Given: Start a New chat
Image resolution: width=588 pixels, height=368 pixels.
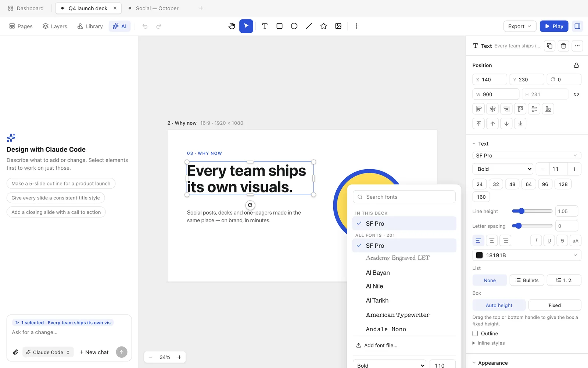Looking at the screenshot, I should pos(94,352).
